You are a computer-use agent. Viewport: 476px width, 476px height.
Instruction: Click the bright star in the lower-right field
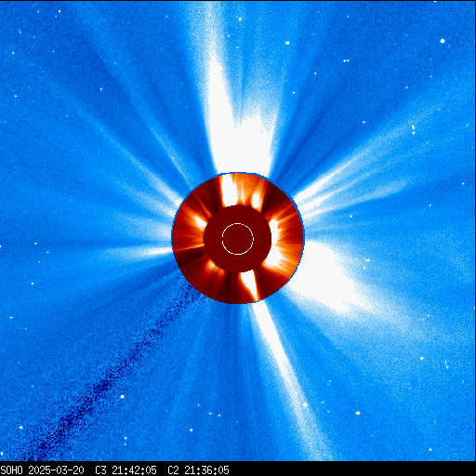pyautogui.click(x=358, y=413)
